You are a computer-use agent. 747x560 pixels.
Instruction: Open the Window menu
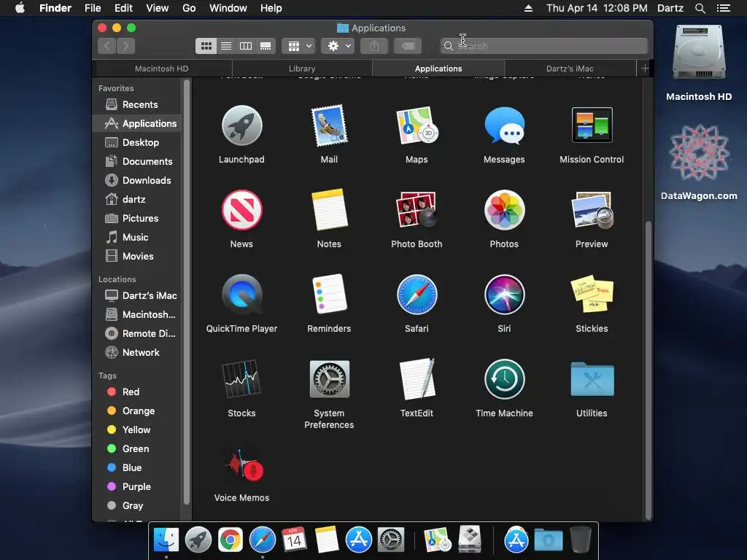228,8
